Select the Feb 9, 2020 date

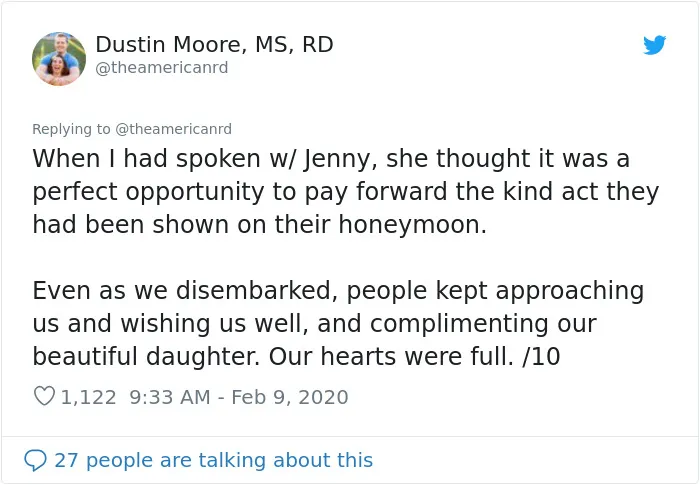point(290,397)
